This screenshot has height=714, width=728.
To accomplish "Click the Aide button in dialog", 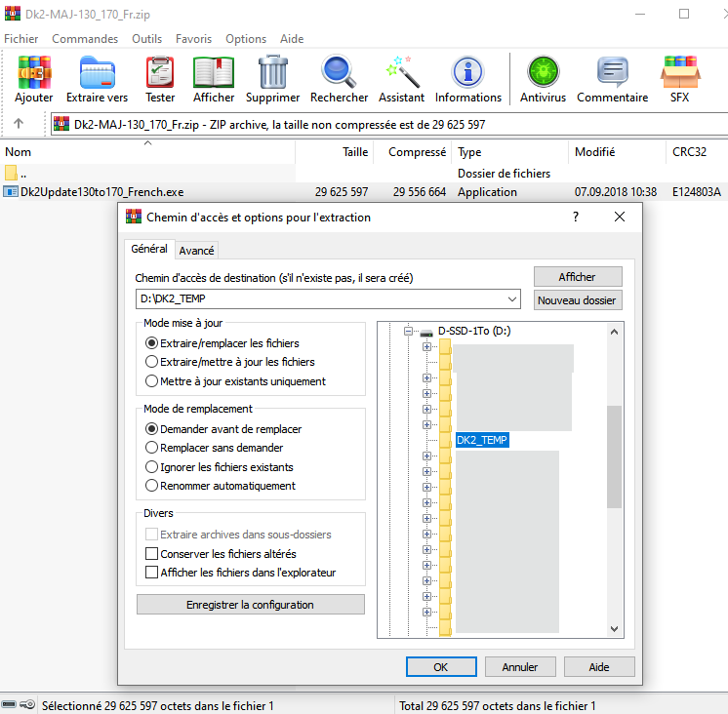I will (x=599, y=666).
